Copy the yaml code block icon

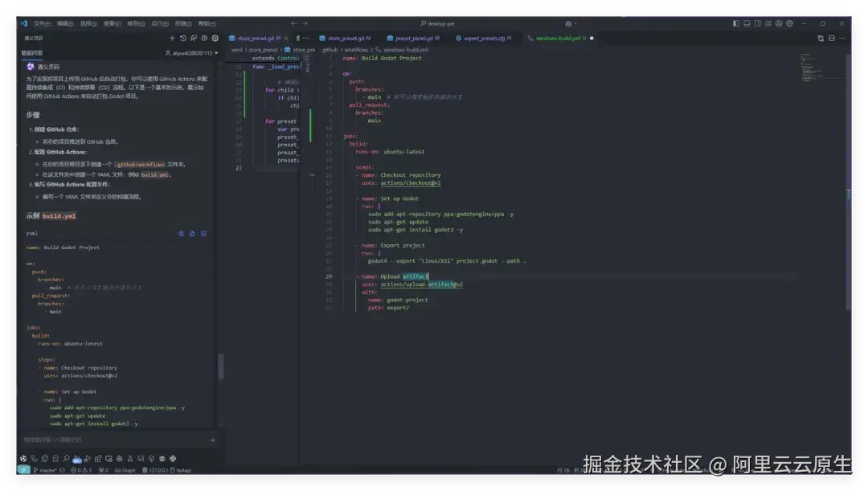click(x=192, y=234)
